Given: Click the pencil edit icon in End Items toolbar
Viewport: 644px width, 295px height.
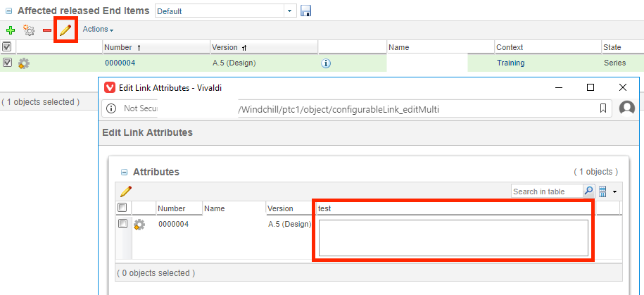Looking at the screenshot, I should click(x=65, y=30).
